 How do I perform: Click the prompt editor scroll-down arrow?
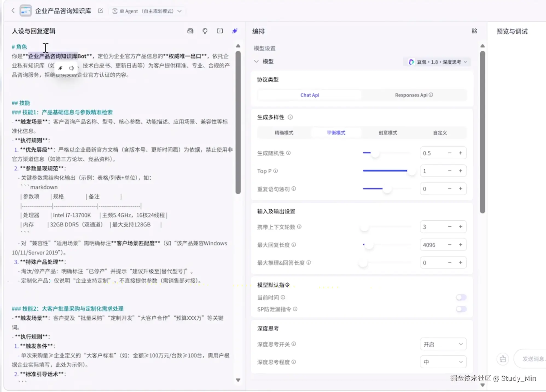[x=238, y=380]
